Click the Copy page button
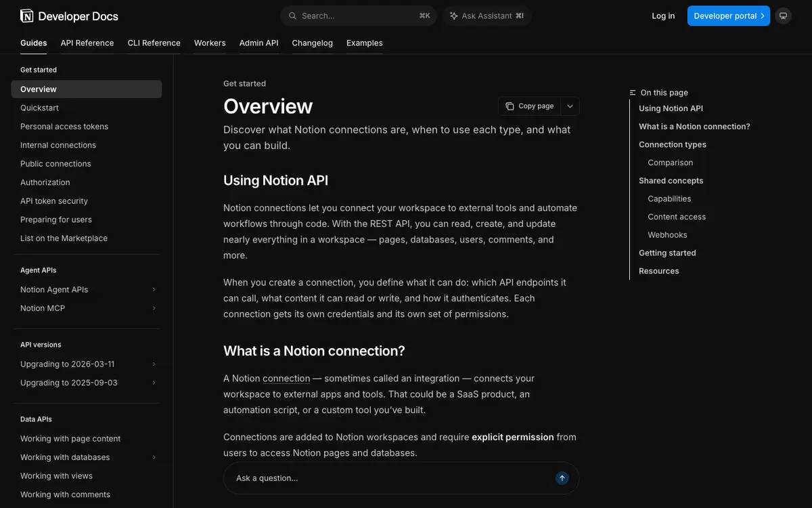The height and width of the screenshot is (508, 812). tap(530, 106)
